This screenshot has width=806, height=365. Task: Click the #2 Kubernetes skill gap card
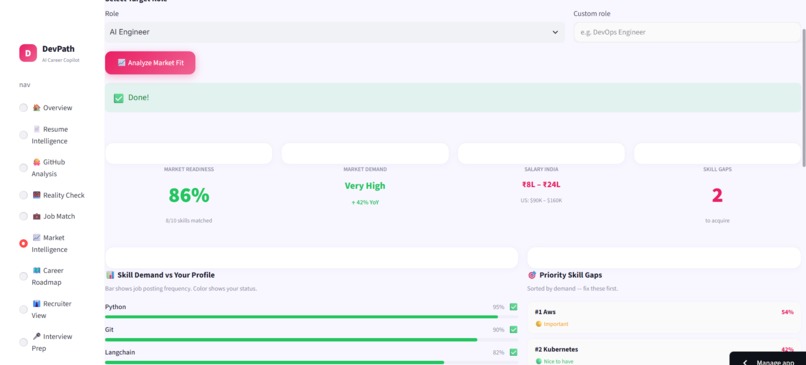coord(664,353)
